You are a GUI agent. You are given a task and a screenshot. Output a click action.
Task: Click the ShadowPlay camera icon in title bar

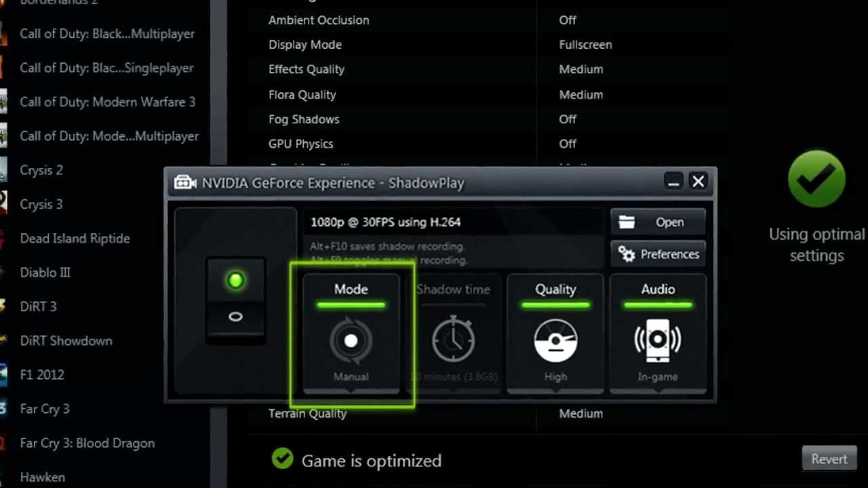coord(184,182)
